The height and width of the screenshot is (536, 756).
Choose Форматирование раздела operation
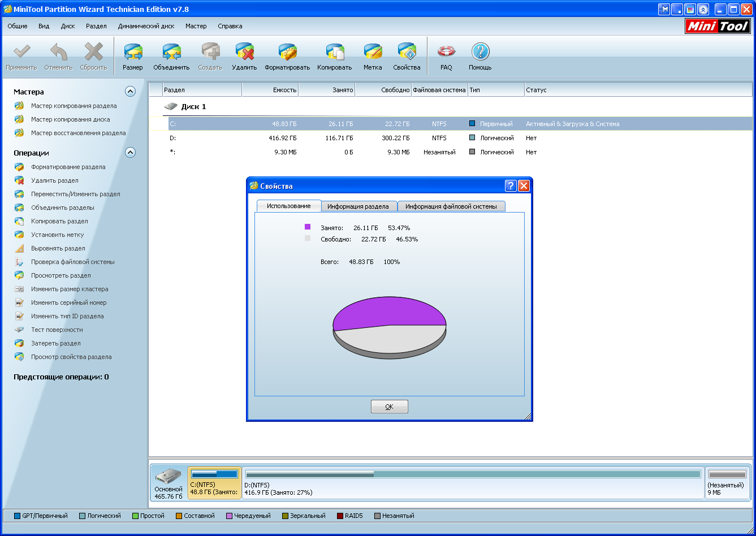click(x=68, y=167)
